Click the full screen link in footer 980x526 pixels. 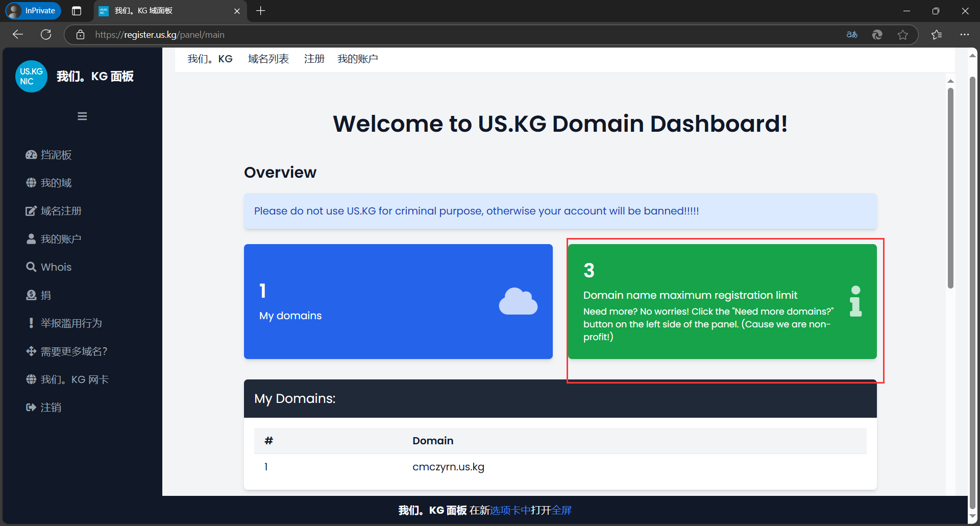coord(561,510)
